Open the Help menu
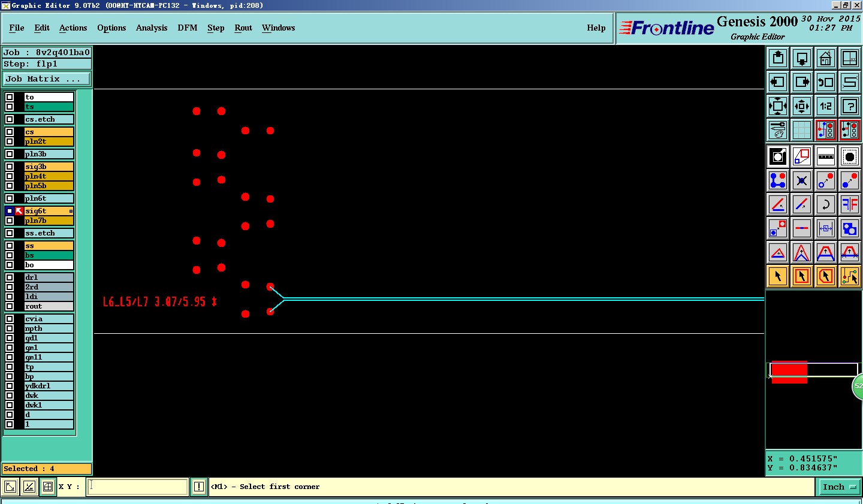 click(596, 28)
